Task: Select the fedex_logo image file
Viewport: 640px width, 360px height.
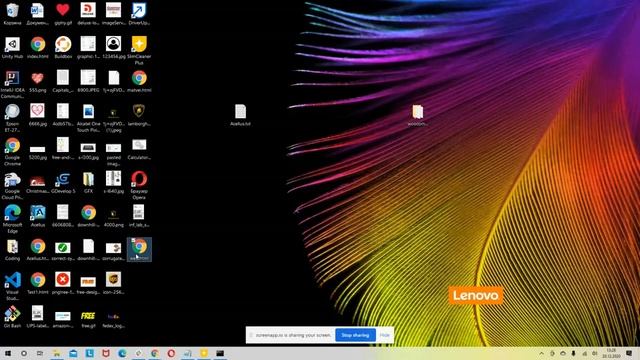Action: pyautogui.click(x=113, y=317)
